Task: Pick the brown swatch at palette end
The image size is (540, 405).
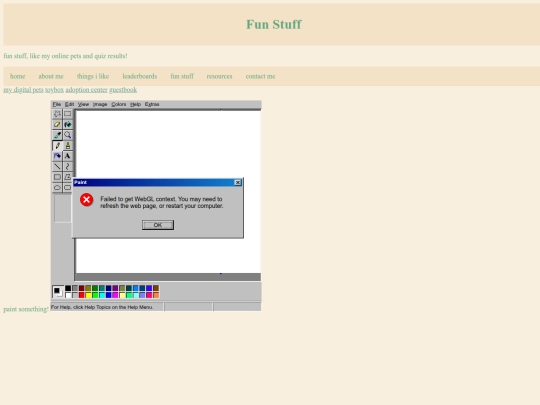Action: pos(156,288)
